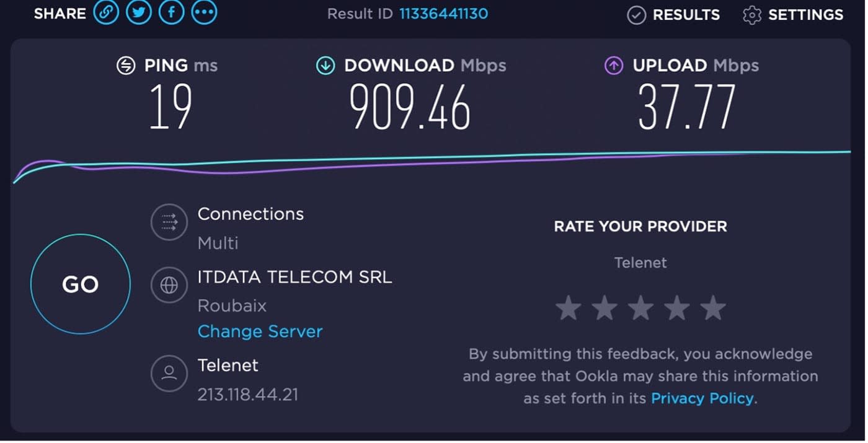Click the Upload speed icon
Image resolution: width=868 pixels, height=443 pixels.
click(x=613, y=65)
